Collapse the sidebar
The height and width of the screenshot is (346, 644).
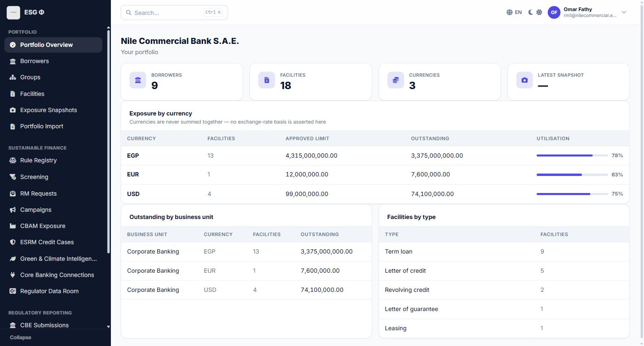coord(20,337)
